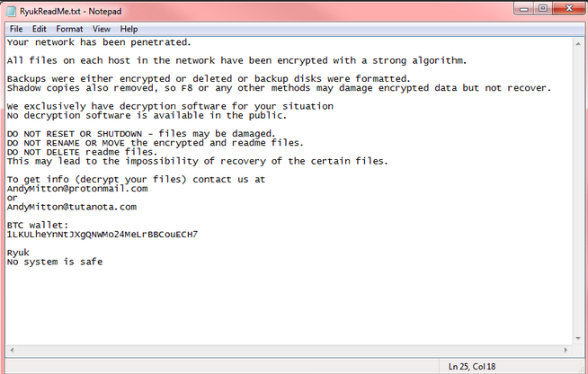Open the Format menu

[69, 29]
